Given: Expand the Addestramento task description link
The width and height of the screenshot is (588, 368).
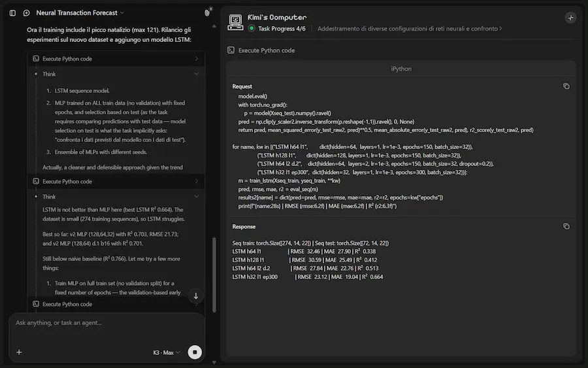Looking at the screenshot, I should (x=410, y=29).
